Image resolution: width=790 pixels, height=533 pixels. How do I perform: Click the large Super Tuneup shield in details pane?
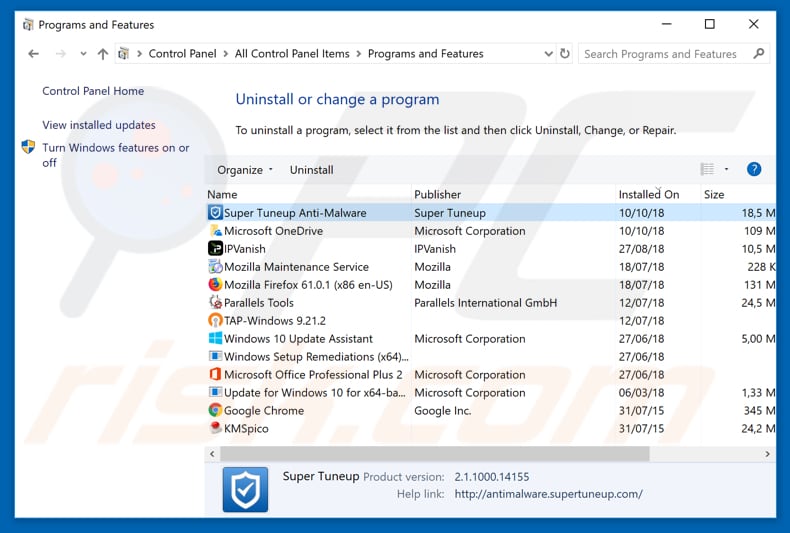coord(245,489)
